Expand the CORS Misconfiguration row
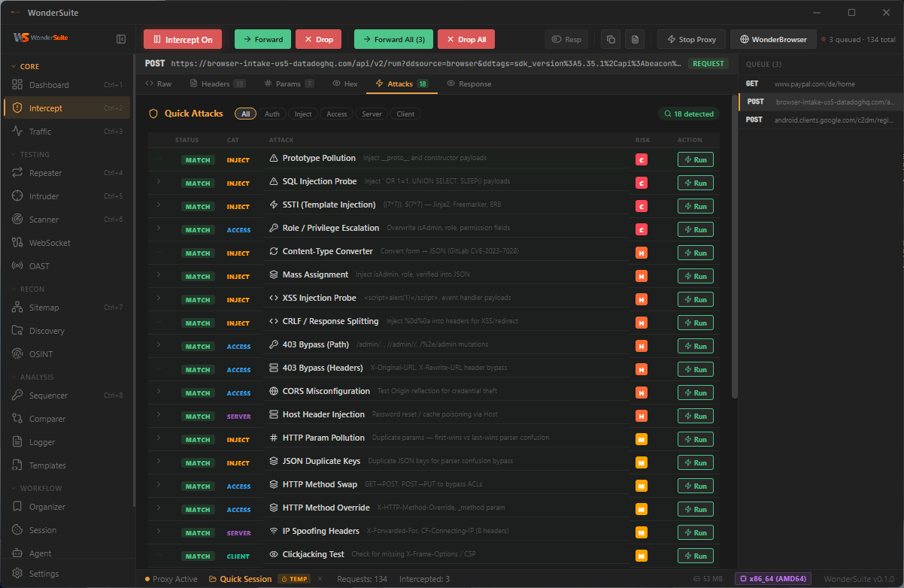Image resolution: width=904 pixels, height=588 pixels. [x=159, y=392]
